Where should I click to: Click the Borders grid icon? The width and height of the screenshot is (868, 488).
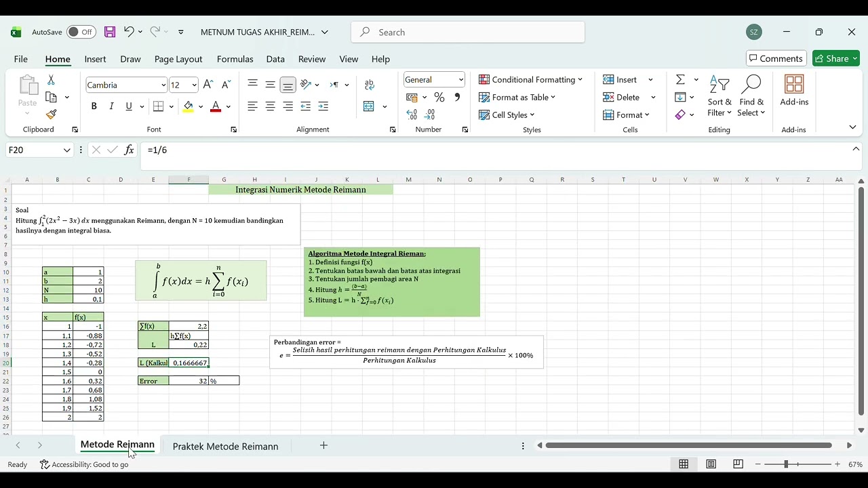158,106
